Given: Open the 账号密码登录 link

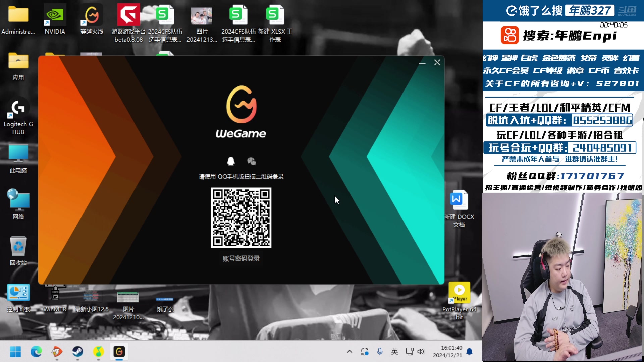Looking at the screenshot, I should pos(241,258).
